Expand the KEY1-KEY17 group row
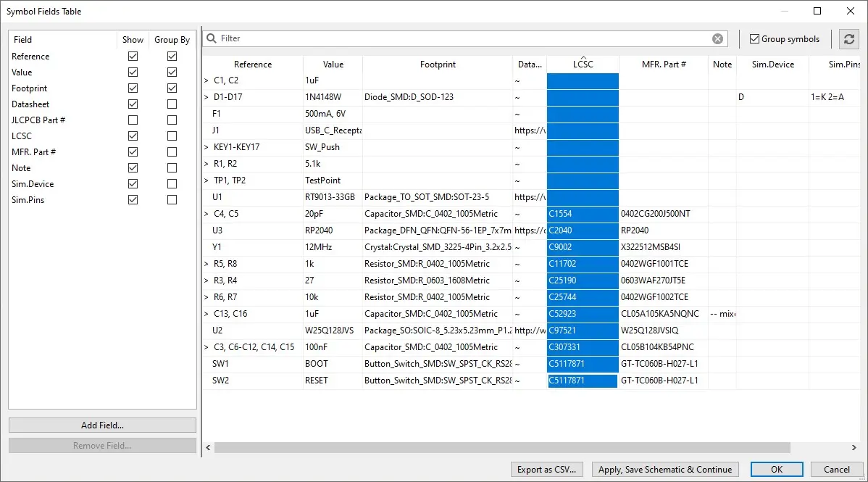 pos(206,147)
